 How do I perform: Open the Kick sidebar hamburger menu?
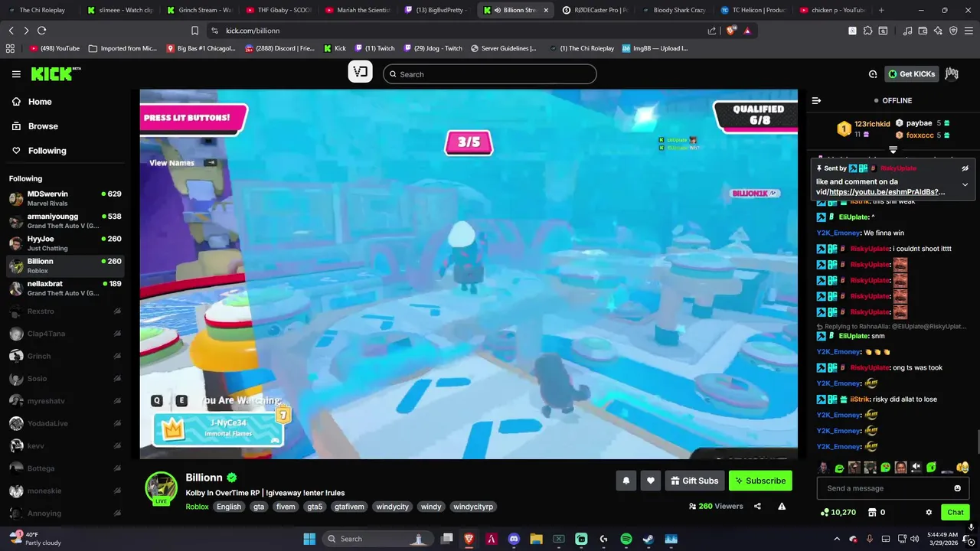click(x=16, y=74)
